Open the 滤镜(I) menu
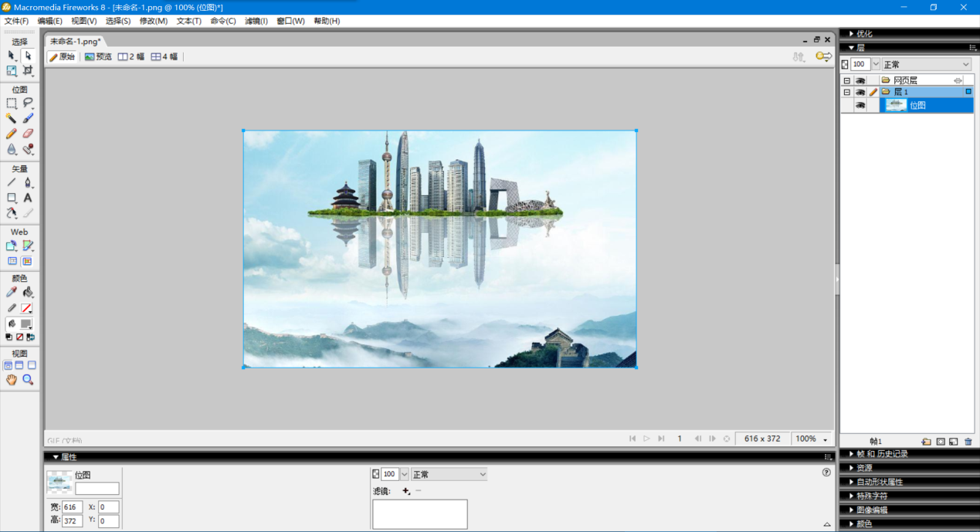980x532 pixels. coord(256,21)
